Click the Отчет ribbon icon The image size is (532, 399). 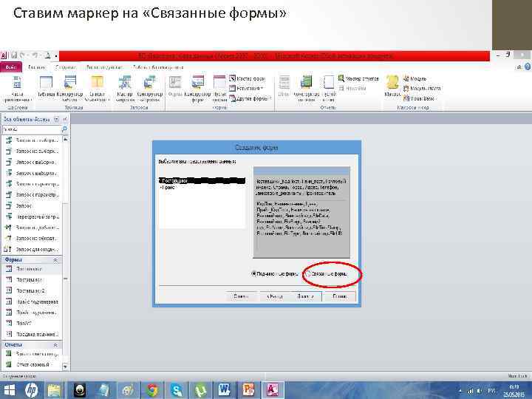pos(284,86)
